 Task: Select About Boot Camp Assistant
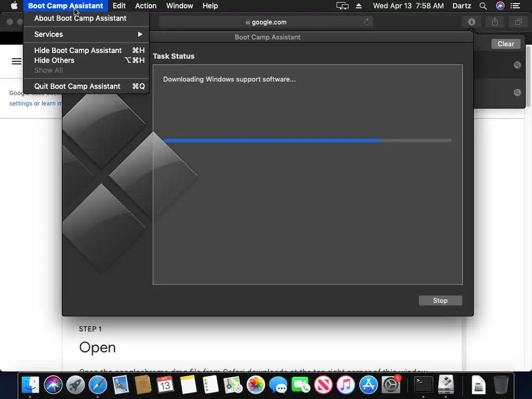86,18
